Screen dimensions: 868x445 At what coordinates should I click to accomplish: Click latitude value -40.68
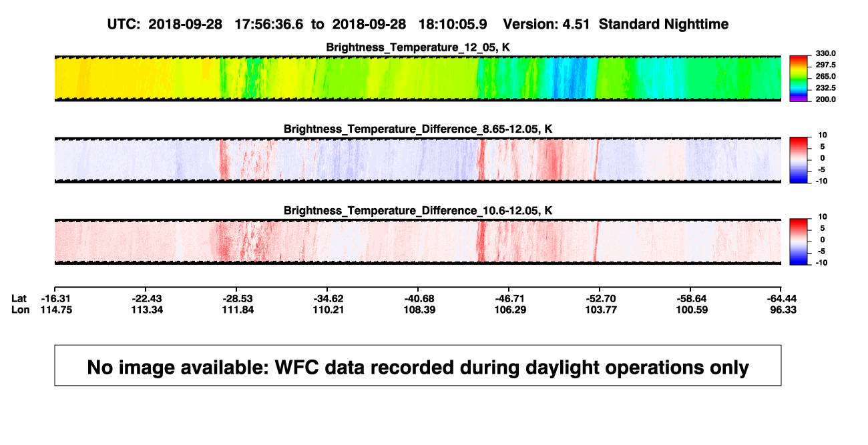click(421, 298)
